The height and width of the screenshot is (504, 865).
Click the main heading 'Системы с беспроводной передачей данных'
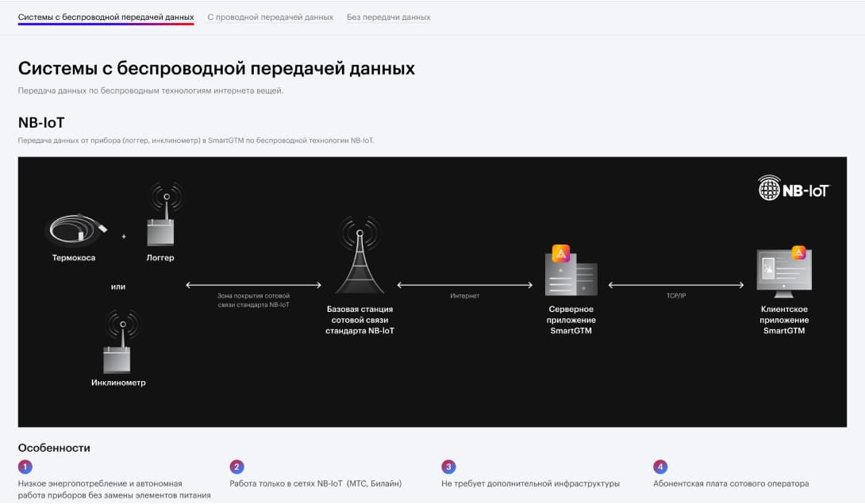216,68
